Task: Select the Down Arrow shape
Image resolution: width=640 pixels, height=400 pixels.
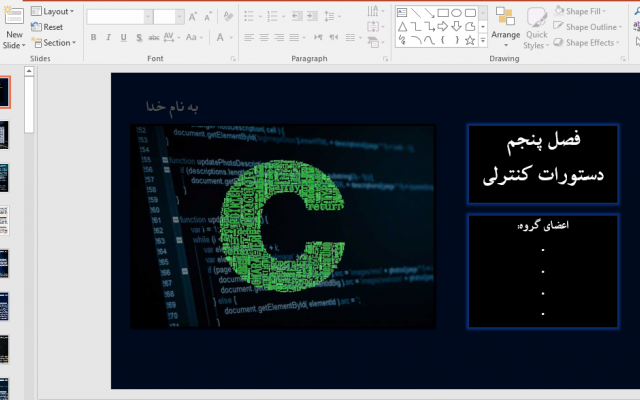Action: click(456, 27)
